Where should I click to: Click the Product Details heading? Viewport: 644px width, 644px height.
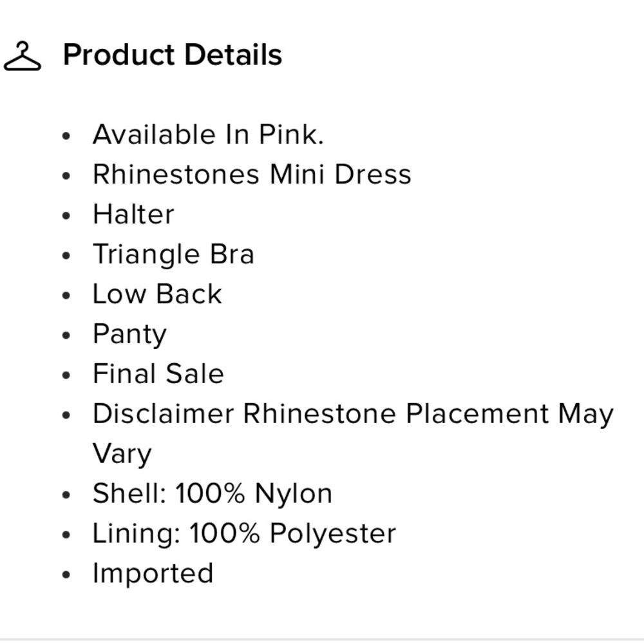tap(172, 55)
